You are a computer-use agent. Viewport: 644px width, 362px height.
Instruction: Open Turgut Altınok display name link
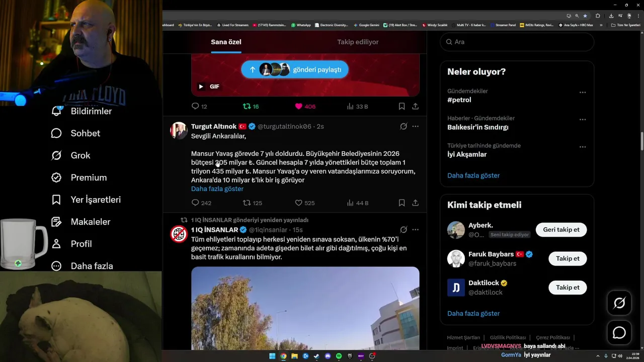pos(214,126)
